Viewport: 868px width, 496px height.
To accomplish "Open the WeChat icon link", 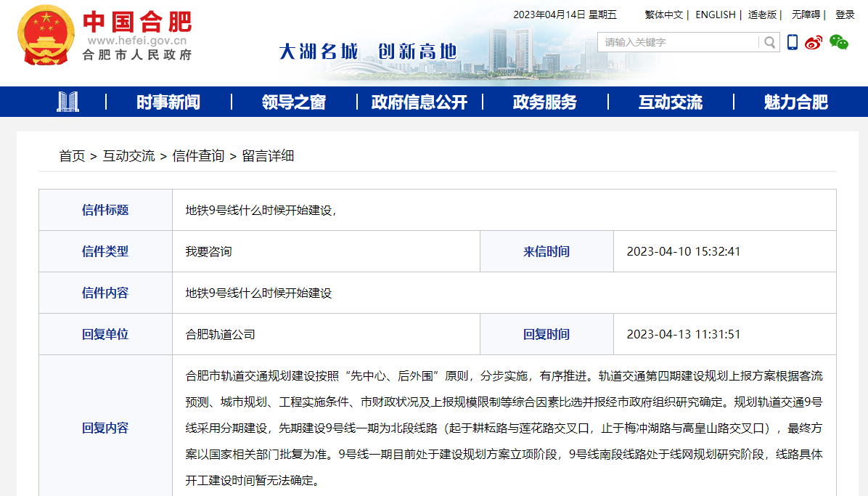I will [x=839, y=42].
